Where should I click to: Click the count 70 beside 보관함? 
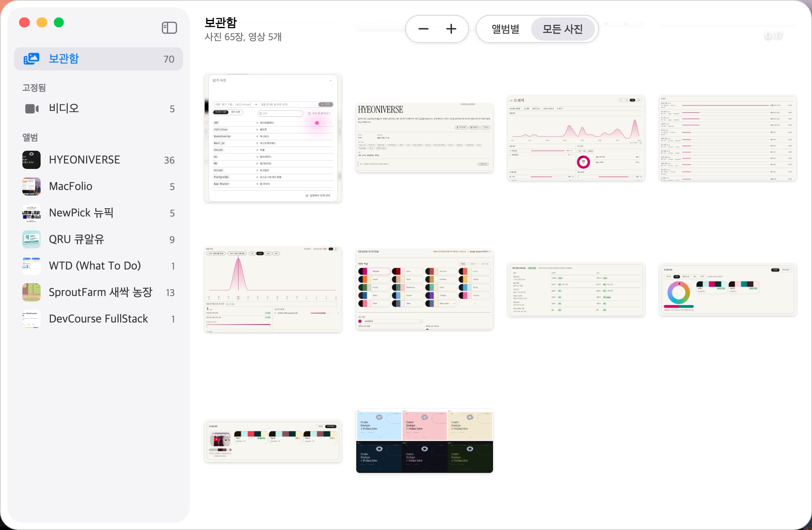point(169,59)
